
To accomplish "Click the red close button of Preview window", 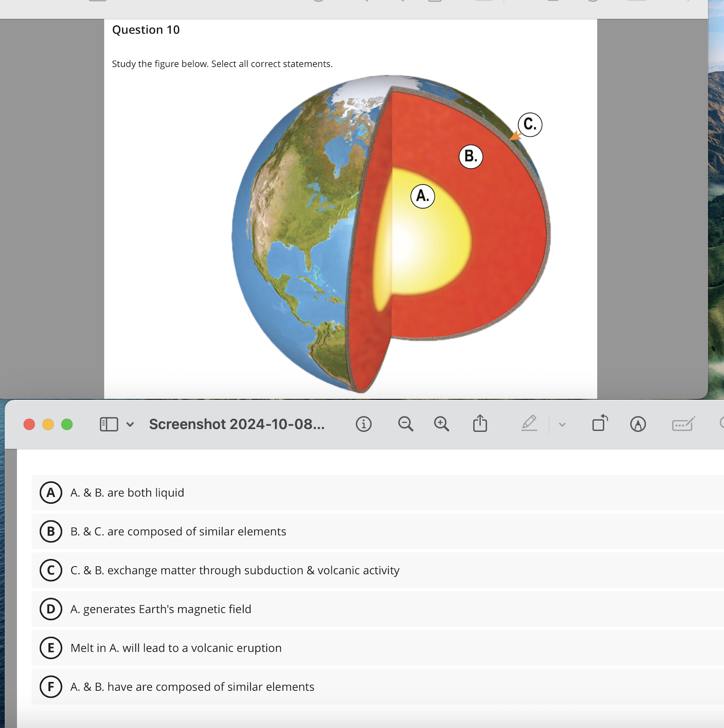I will (29, 424).
